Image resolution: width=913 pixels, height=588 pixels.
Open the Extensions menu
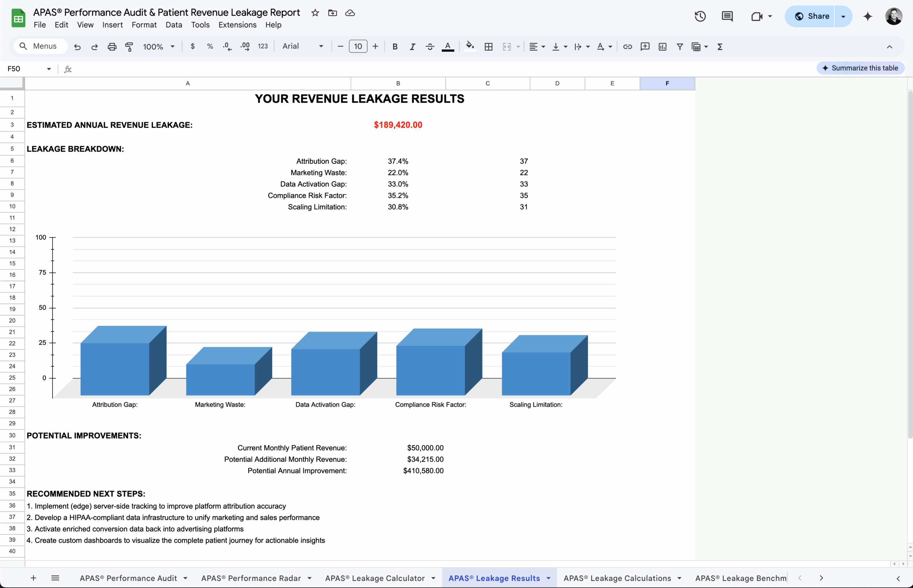237,25
